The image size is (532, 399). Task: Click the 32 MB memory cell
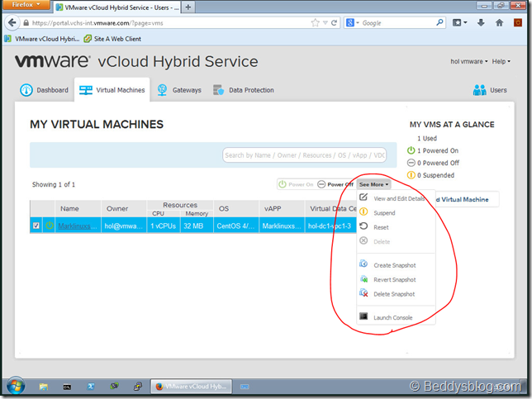[197, 226]
